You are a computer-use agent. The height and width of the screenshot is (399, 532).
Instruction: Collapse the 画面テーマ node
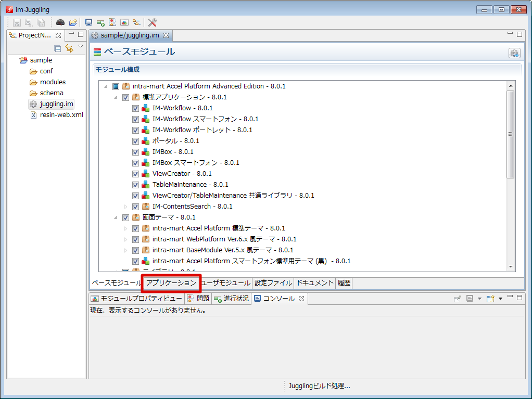point(116,217)
